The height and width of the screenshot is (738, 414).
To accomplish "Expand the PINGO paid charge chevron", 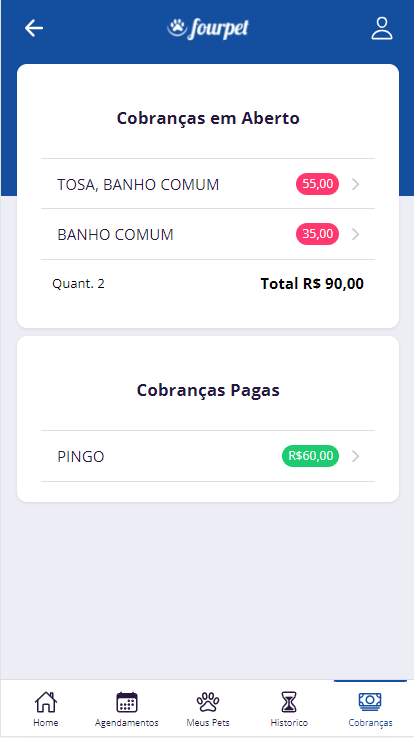I will 356,456.
